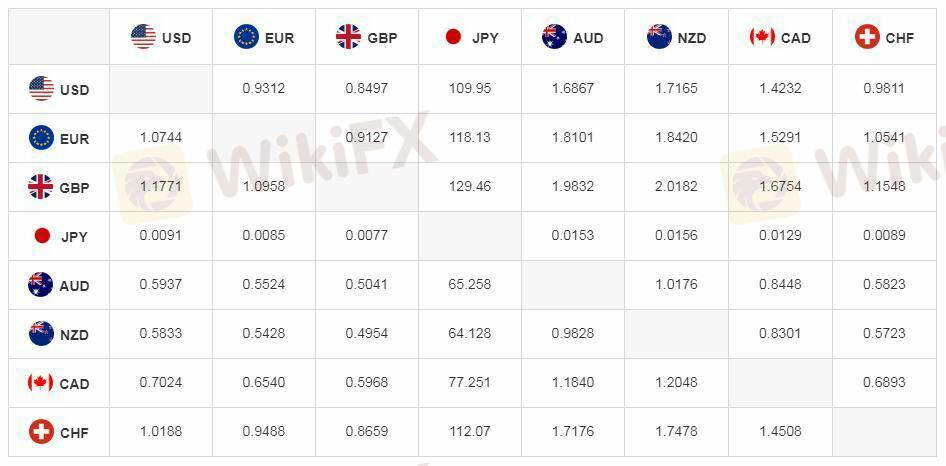Image resolution: width=946 pixels, height=466 pixels.
Task: Select the EUR to USD rate 1.0744
Action: click(x=161, y=137)
